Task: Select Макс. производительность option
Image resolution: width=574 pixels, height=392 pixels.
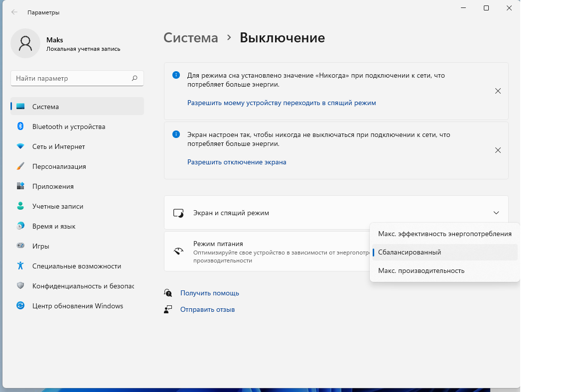Action: (x=421, y=270)
